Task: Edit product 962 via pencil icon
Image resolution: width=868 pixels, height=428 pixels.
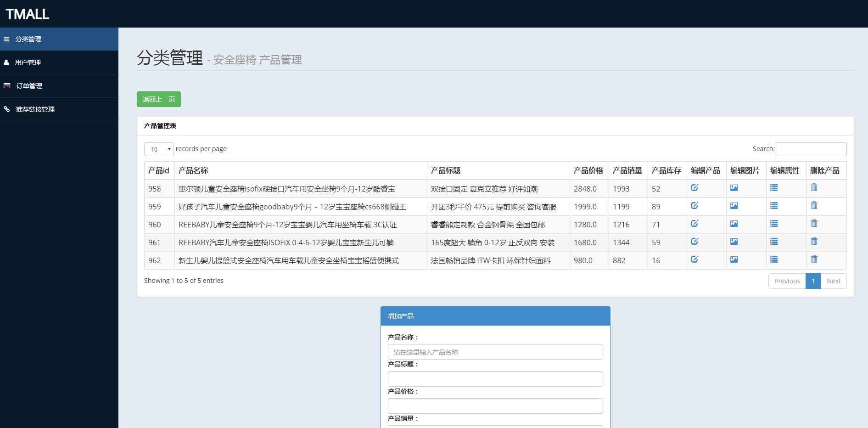Action: click(694, 259)
